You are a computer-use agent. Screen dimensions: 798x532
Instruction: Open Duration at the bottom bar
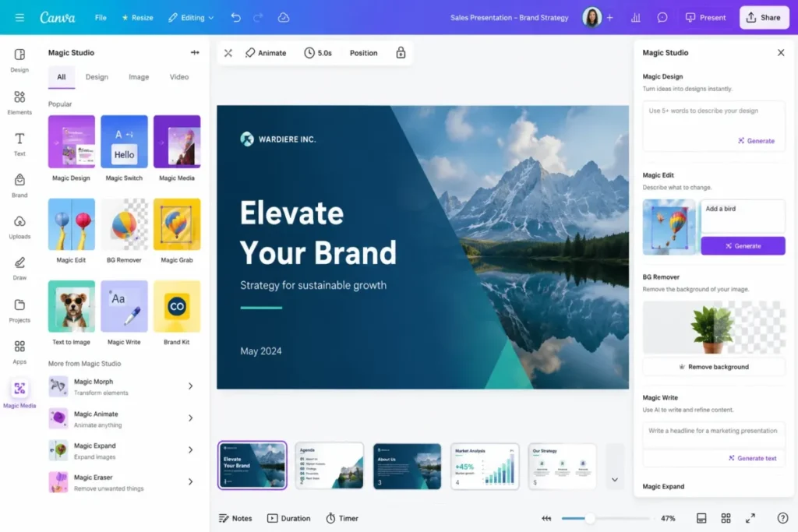[288, 518]
